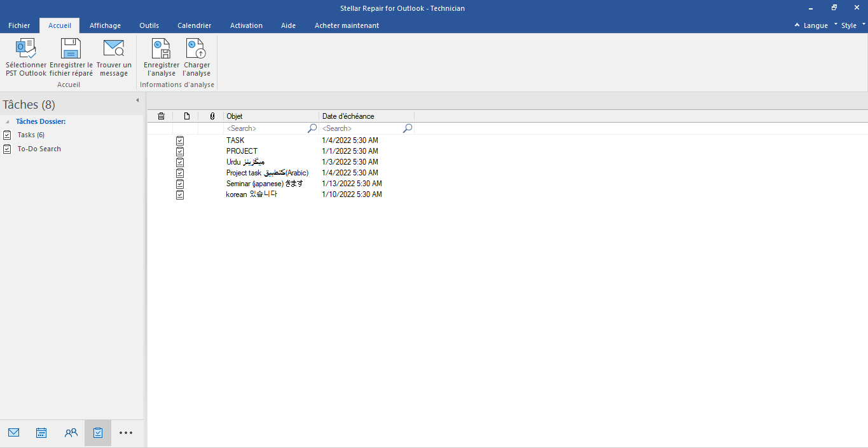Open more views ellipsis in bottom bar
Image resolution: width=868 pixels, height=448 pixels.
coord(126,433)
